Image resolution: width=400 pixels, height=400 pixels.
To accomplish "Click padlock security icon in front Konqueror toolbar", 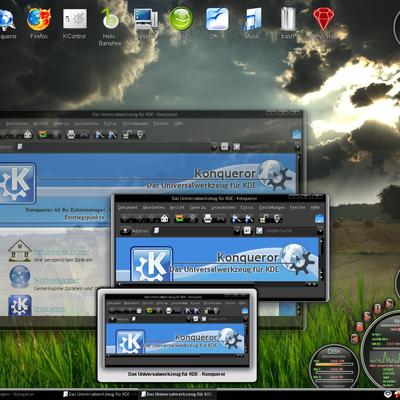I will pos(264,219).
